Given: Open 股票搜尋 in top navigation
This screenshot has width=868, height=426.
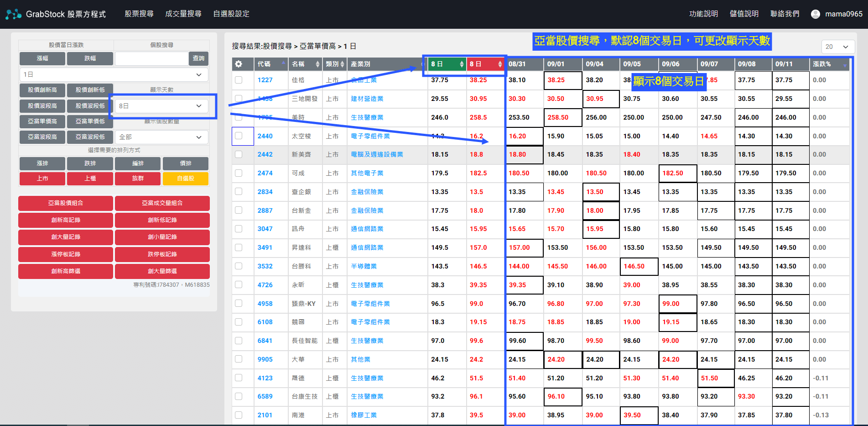Looking at the screenshot, I should (x=139, y=14).
